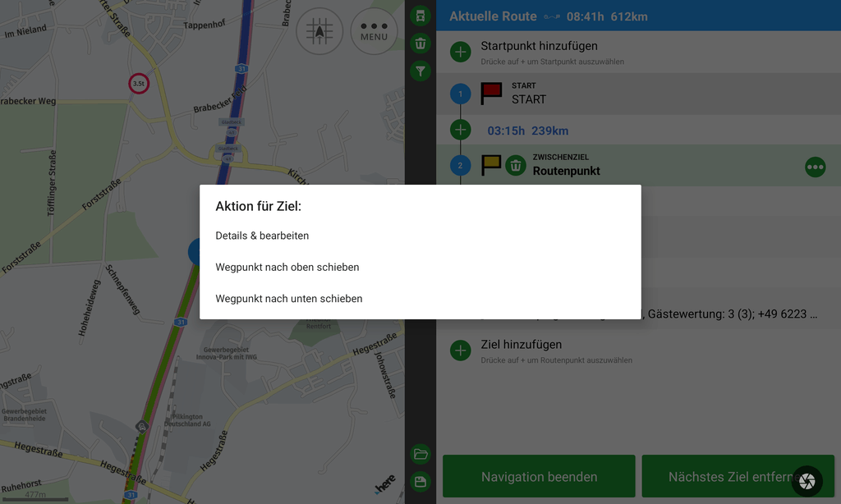Open three-dot options for Routenpunkt
841x504 pixels.
click(x=816, y=167)
